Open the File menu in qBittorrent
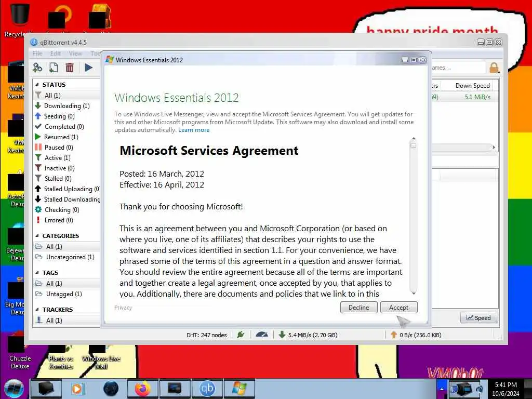The image size is (532, 399). tap(37, 54)
